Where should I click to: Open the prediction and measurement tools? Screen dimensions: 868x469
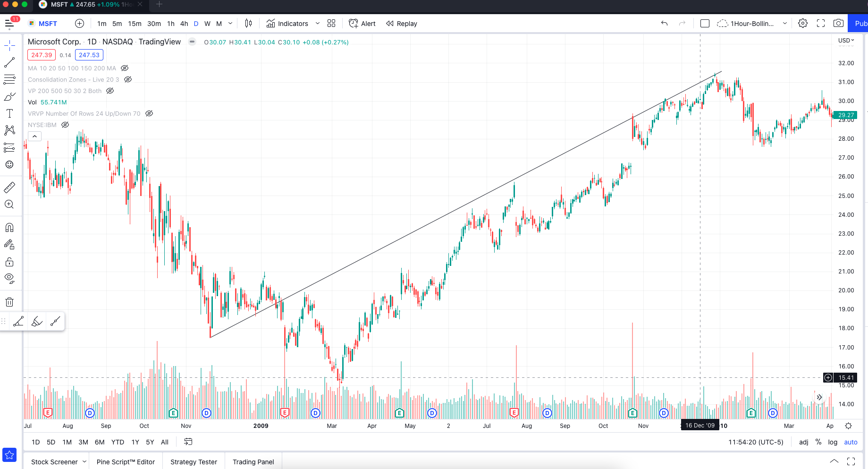click(x=9, y=147)
